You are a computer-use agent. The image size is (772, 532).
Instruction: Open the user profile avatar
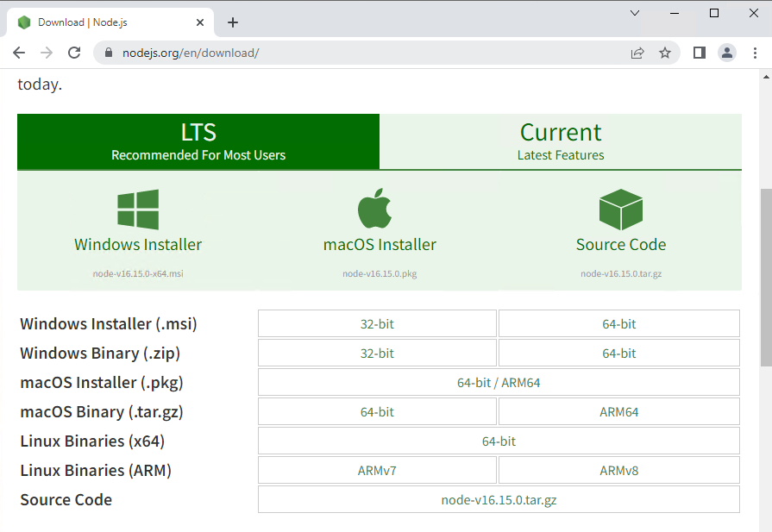726,53
